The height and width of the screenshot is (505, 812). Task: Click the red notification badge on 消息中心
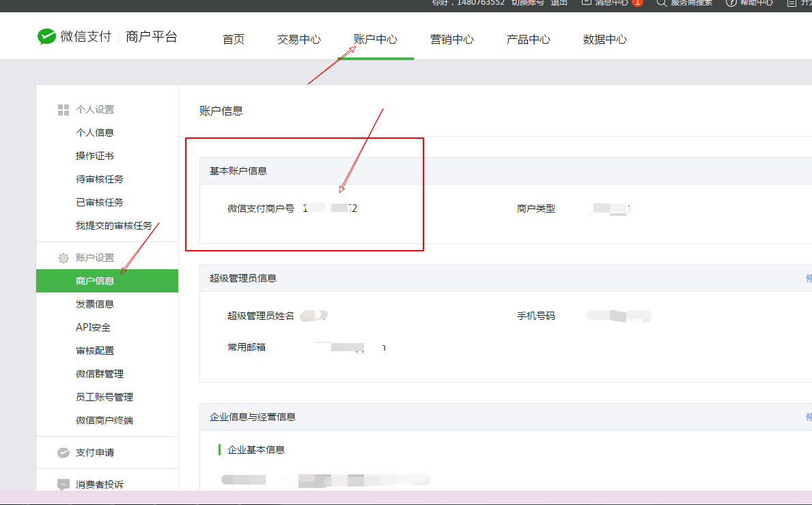click(637, 3)
